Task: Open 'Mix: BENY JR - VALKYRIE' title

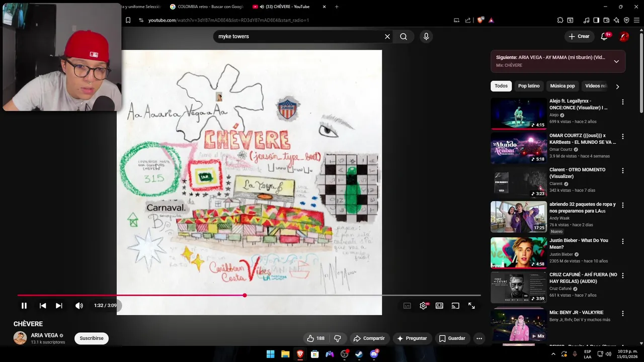Action: point(576,313)
